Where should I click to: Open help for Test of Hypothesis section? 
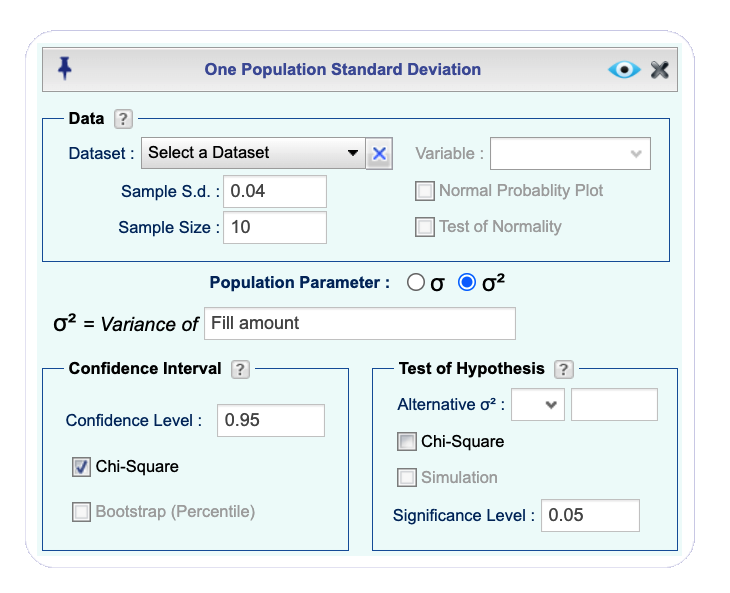(x=563, y=370)
